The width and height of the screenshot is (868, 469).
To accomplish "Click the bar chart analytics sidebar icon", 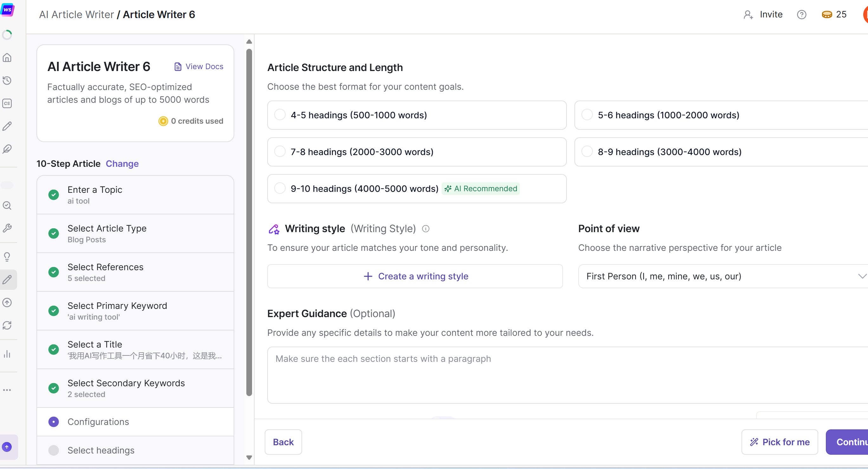I will point(7,354).
